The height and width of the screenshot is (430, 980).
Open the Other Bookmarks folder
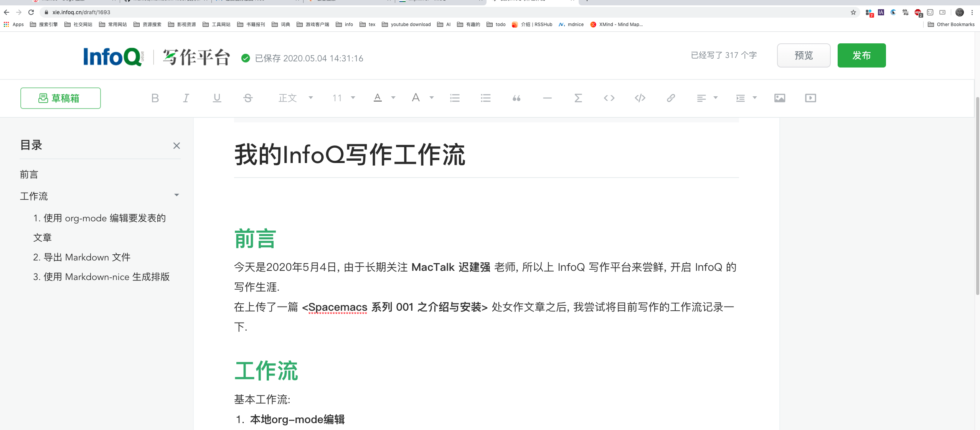(x=951, y=25)
